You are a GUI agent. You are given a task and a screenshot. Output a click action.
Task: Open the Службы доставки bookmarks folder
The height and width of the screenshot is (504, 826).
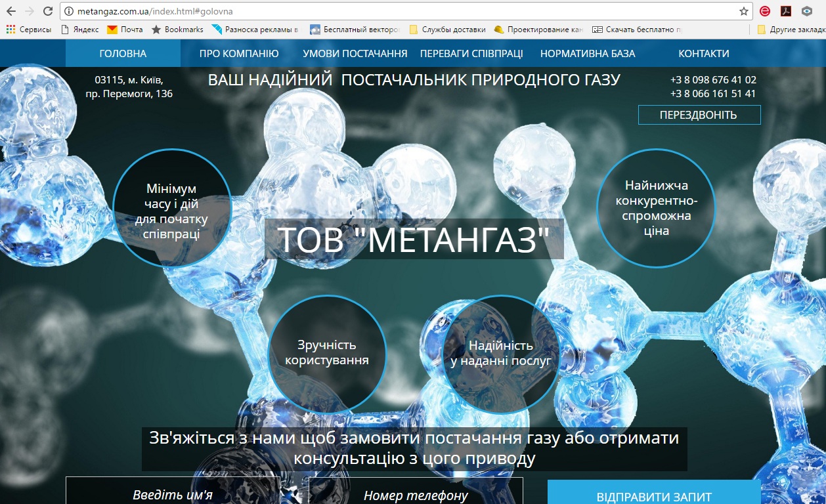(447, 30)
